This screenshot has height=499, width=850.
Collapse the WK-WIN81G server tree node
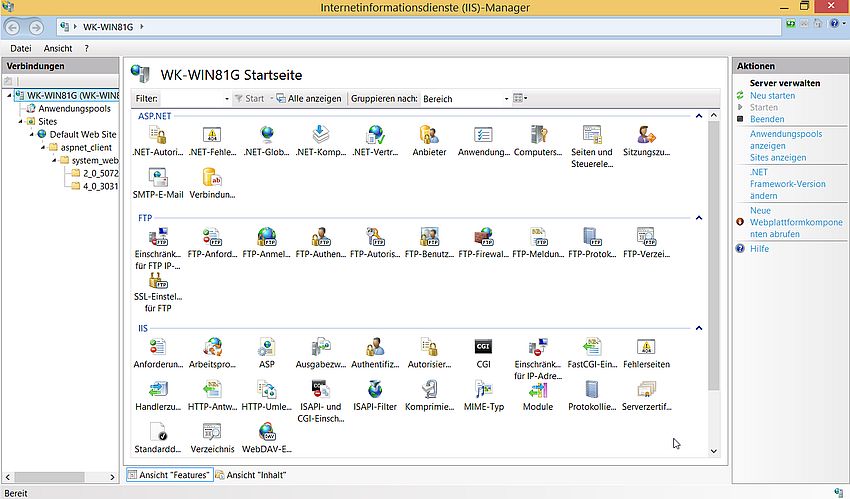click(9, 95)
